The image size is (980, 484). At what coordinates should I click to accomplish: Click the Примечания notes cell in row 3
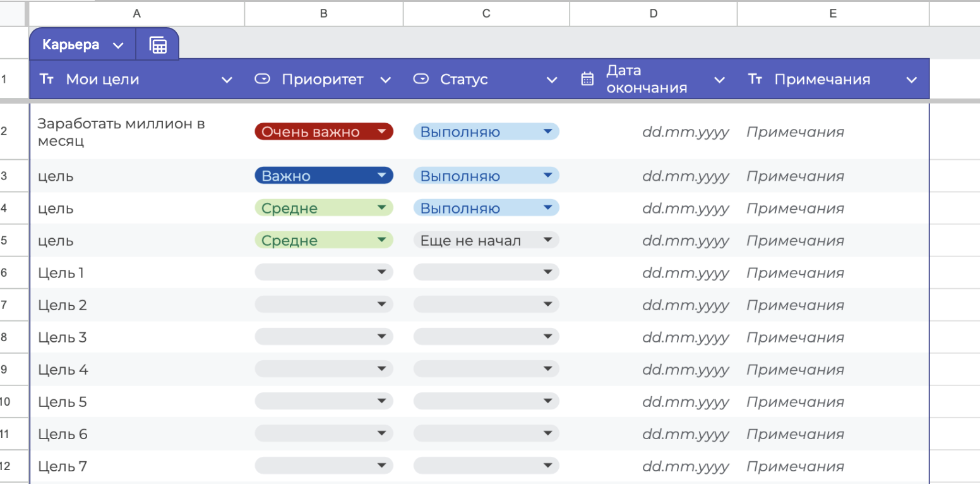[834, 176]
